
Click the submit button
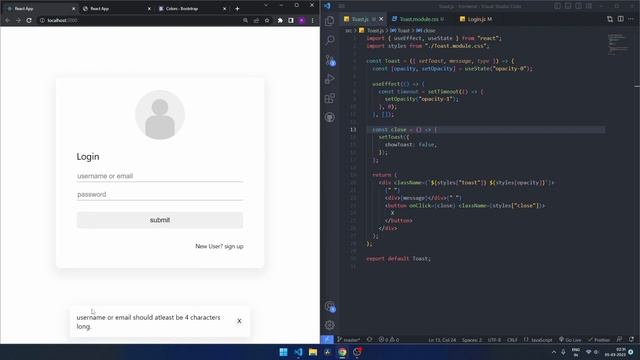[160, 220]
